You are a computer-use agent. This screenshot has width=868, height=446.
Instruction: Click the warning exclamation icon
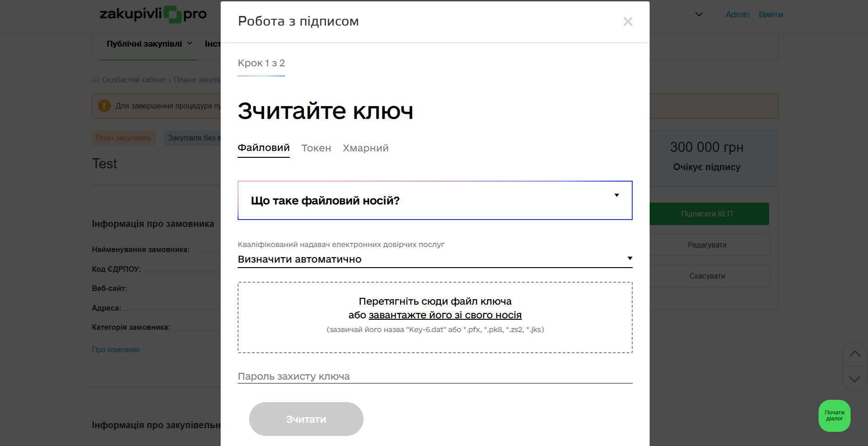pos(104,106)
